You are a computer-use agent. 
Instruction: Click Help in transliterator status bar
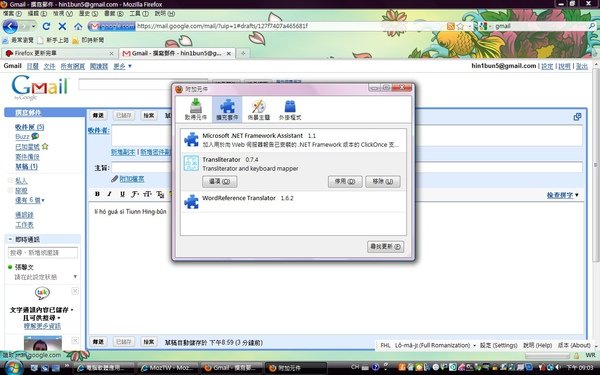point(537,345)
